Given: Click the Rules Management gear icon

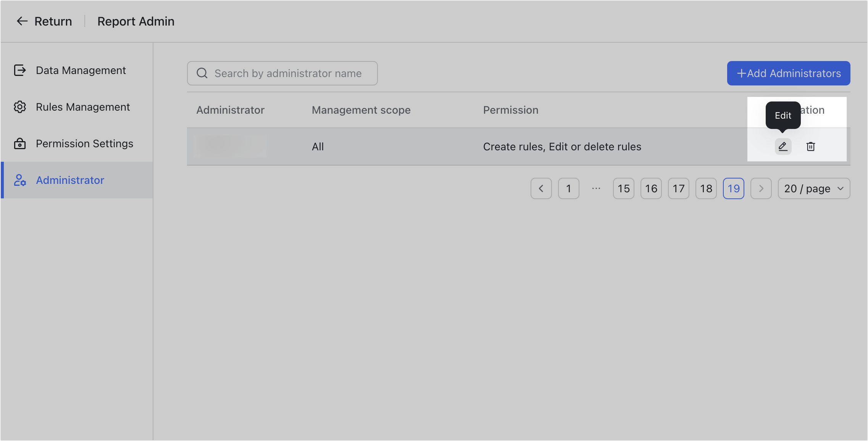Looking at the screenshot, I should pos(20,107).
